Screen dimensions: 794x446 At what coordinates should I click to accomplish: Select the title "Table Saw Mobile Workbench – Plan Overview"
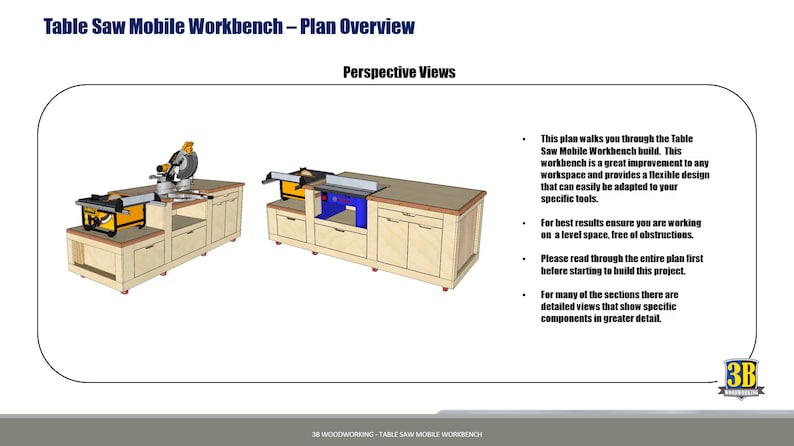tap(229, 26)
